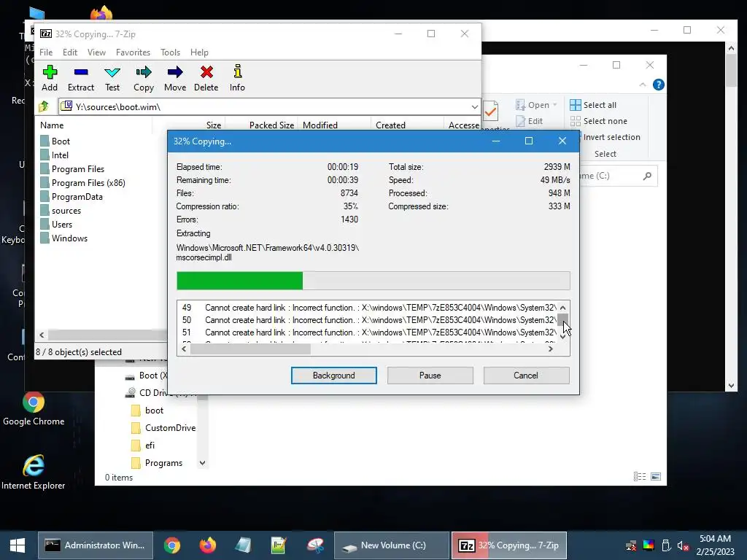Click the error list right scroll arrow
Viewport: 747px width, 560px height.
coord(551,349)
